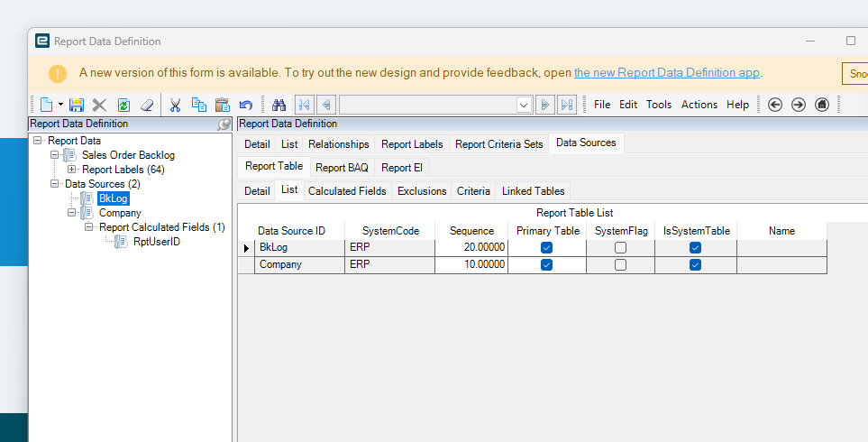Open the Edit menu
Viewport: 868px width, 442px height.
628,105
